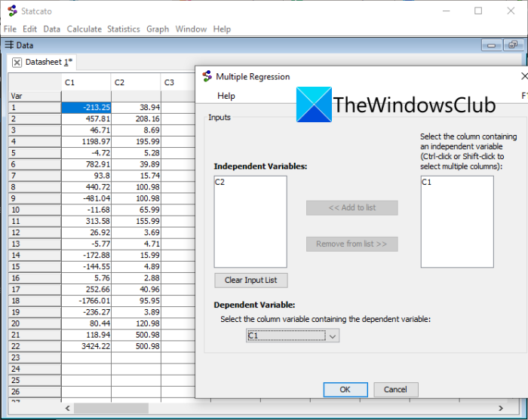Open the Calculate menu
Screen dimensions: 528x420
(x=84, y=29)
